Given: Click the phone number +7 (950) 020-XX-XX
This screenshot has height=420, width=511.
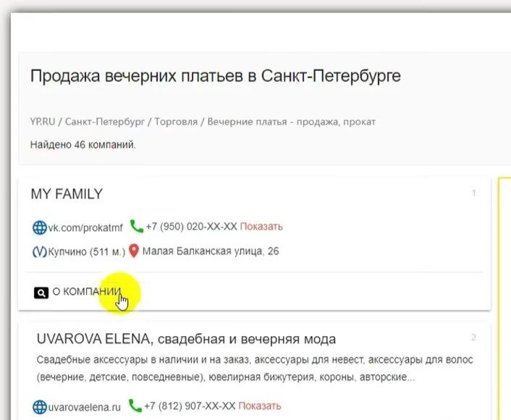Looking at the screenshot, I should [191, 227].
